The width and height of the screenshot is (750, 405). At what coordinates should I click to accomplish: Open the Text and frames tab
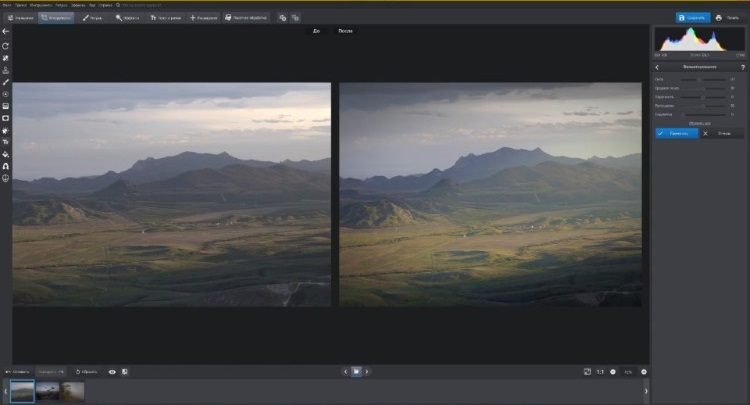click(166, 17)
